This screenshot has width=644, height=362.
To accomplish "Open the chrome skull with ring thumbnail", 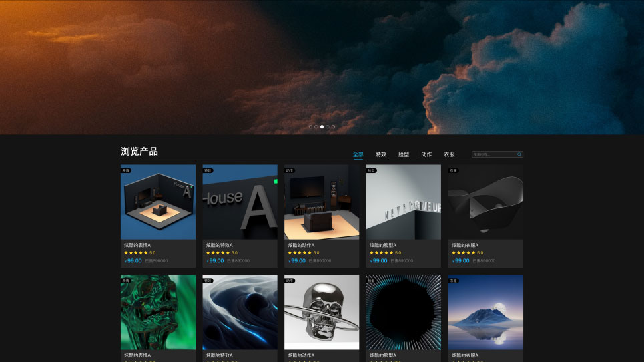I will (x=322, y=313).
